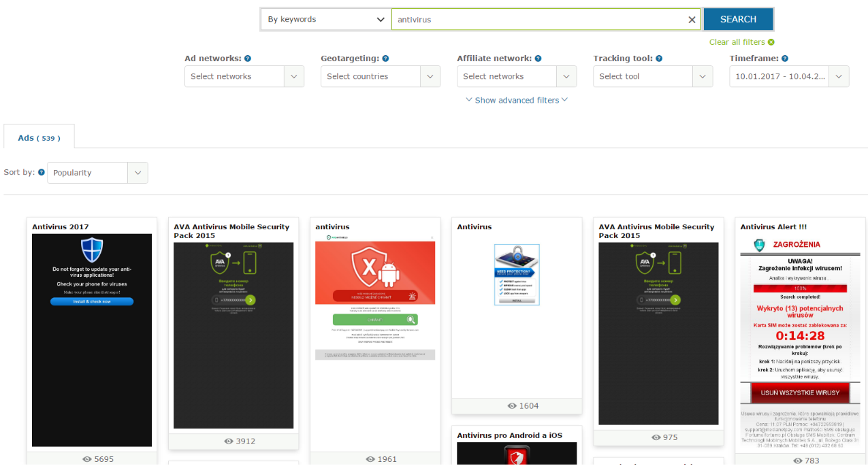Screen dimensions: 868x470
Task: Open the ZAGROŻENIA Antivirus Alert ad preview
Action: 800,342
